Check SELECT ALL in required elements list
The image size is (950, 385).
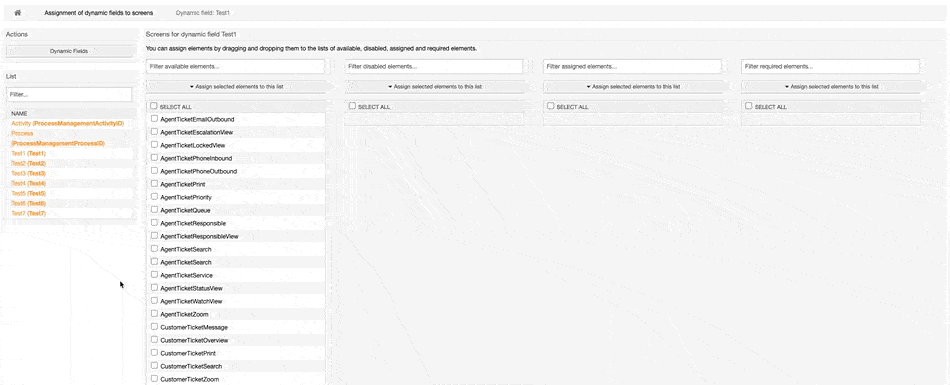(749, 105)
